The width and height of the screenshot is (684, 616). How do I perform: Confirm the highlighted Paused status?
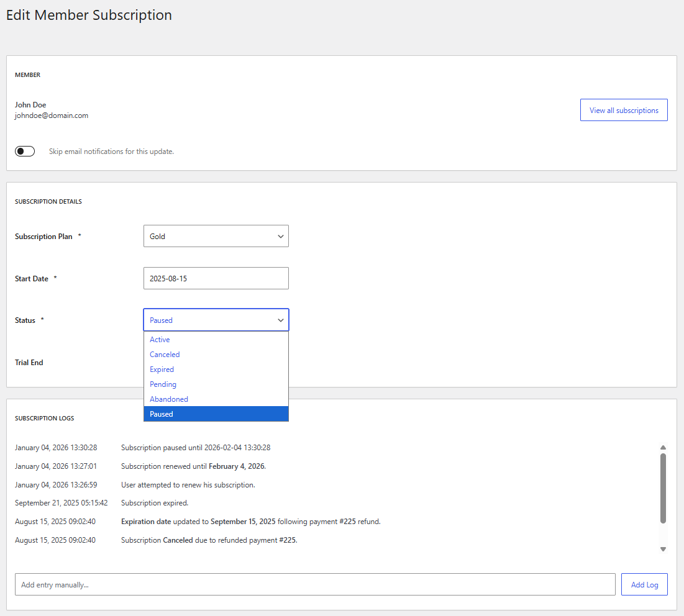click(161, 414)
